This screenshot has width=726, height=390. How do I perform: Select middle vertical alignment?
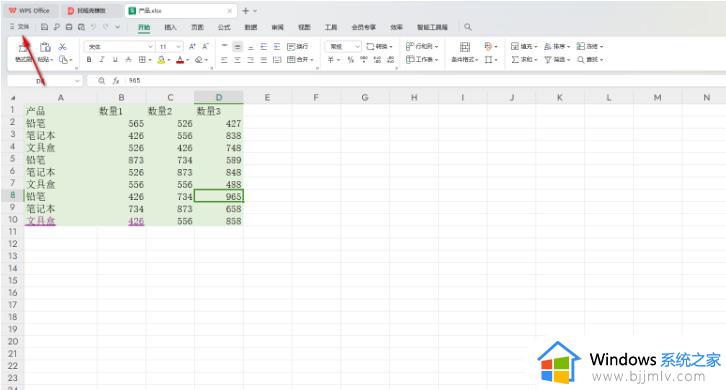coord(238,46)
